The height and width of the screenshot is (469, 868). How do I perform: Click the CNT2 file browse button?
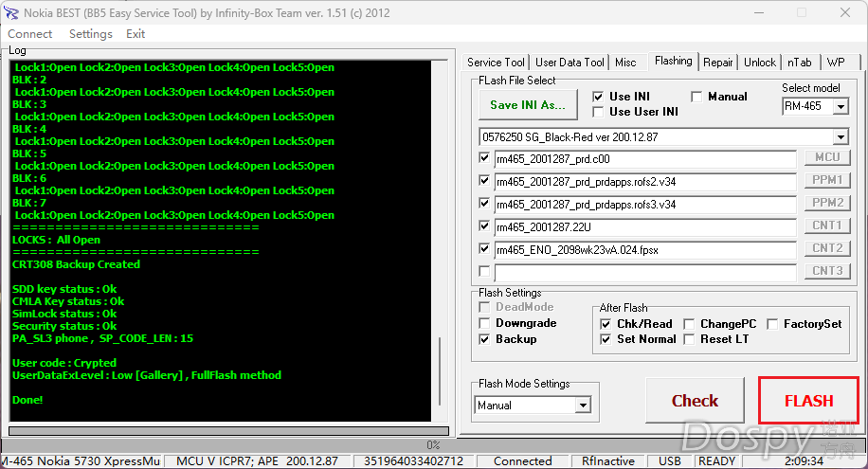coord(827,248)
